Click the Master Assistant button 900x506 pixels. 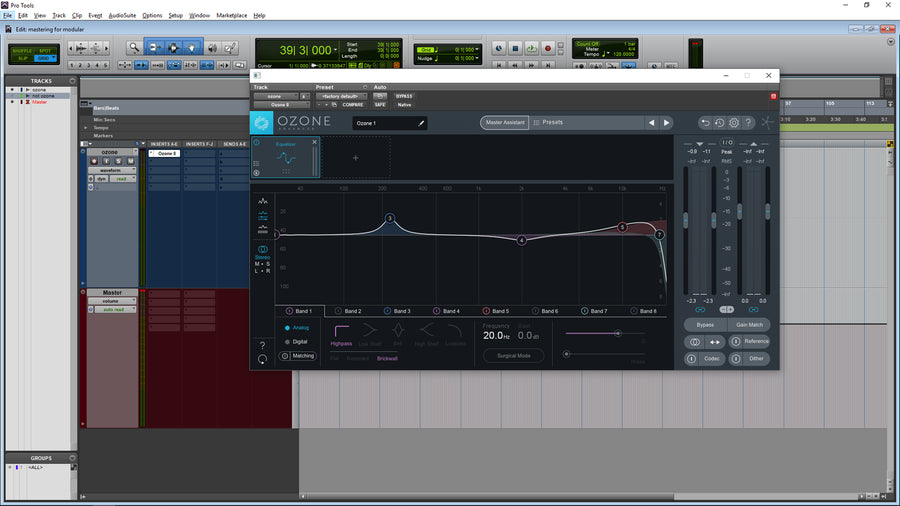tap(504, 123)
